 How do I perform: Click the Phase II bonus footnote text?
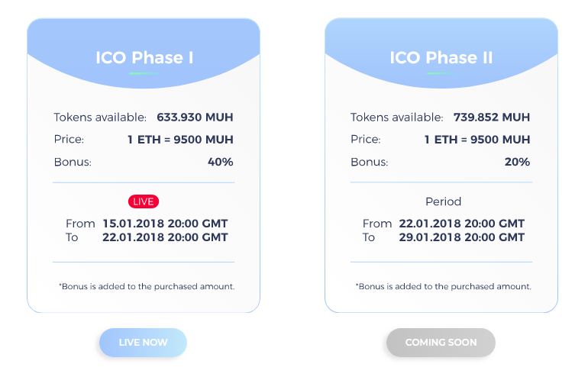click(443, 287)
